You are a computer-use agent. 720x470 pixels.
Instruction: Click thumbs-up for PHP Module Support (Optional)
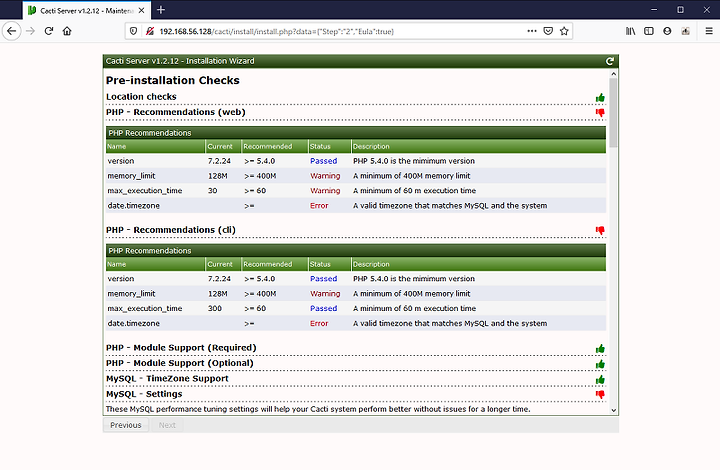pos(600,364)
